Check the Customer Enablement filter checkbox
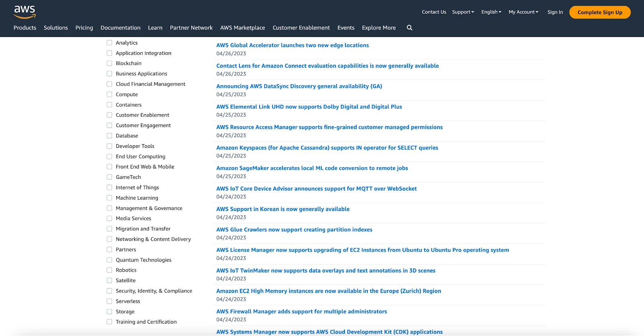 click(109, 115)
